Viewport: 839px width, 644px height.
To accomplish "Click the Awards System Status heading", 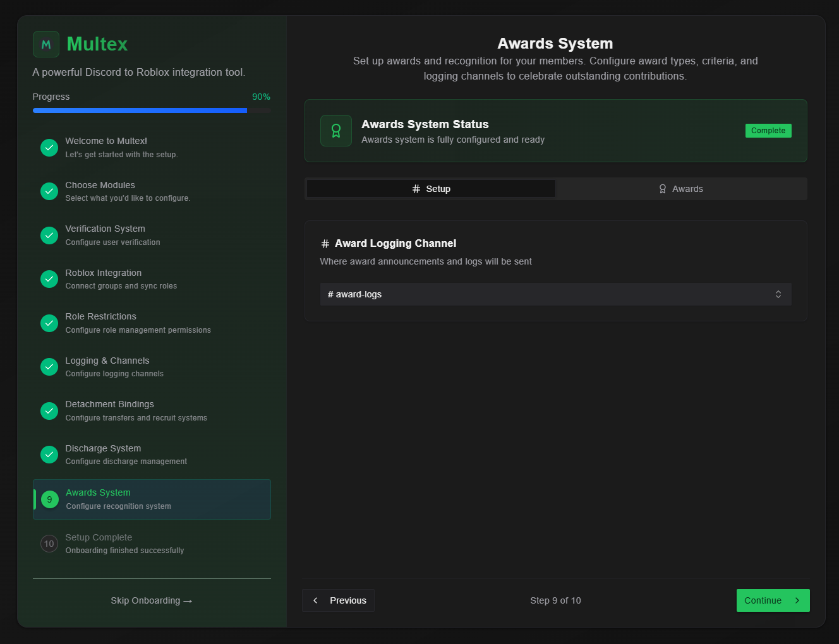I will point(425,124).
